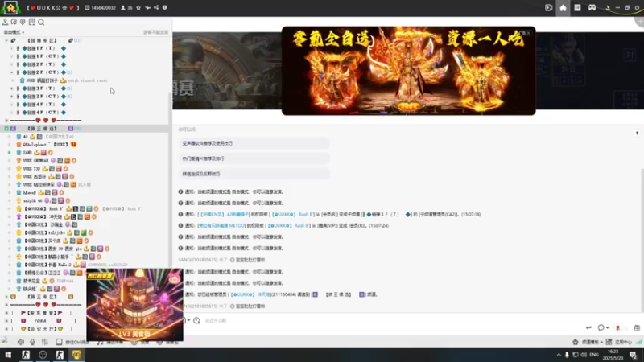This screenshot has height=362, width=644.
Task: Go to the home tab icon
Action: point(563,8)
